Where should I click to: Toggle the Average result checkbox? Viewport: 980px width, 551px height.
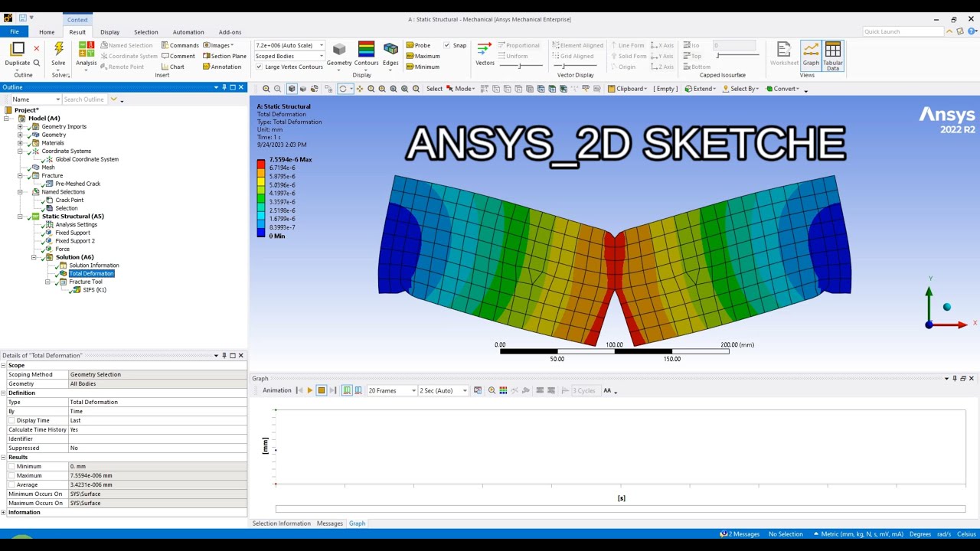click(x=11, y=484)
